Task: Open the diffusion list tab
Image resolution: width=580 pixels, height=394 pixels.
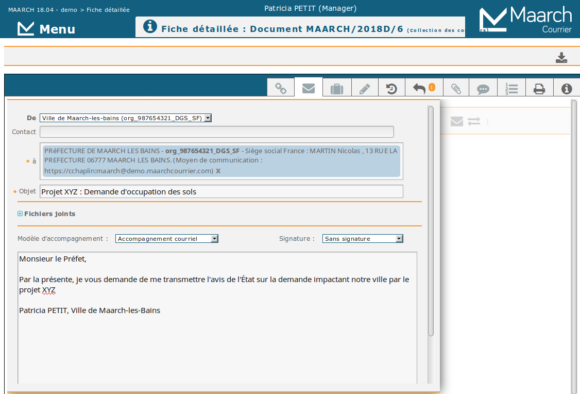Action: point(512,89)
